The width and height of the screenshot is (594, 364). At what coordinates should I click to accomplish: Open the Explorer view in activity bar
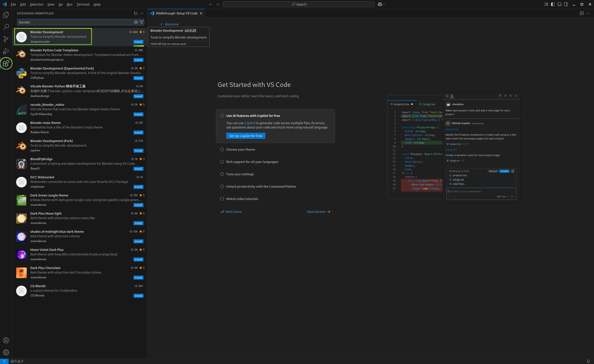click(6, 15)
